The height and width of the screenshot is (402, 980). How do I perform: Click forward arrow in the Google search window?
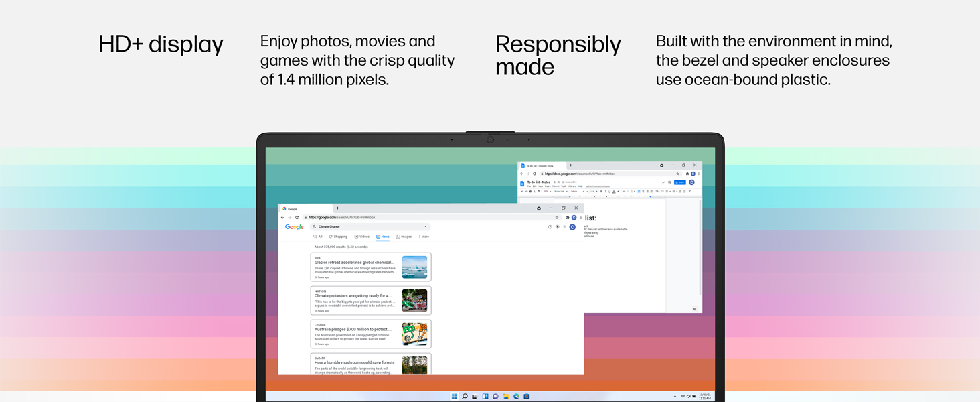(x=290, y=217)
